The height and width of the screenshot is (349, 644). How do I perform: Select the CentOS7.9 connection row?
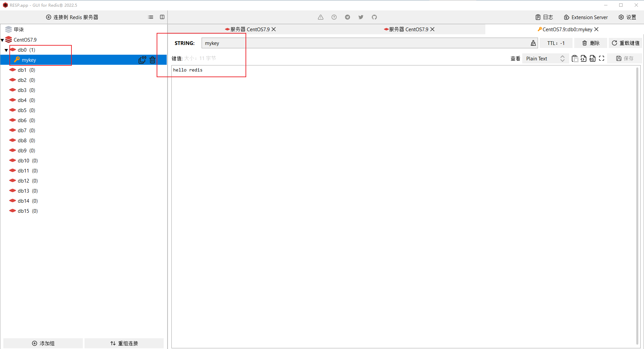[x=84, y=40]
